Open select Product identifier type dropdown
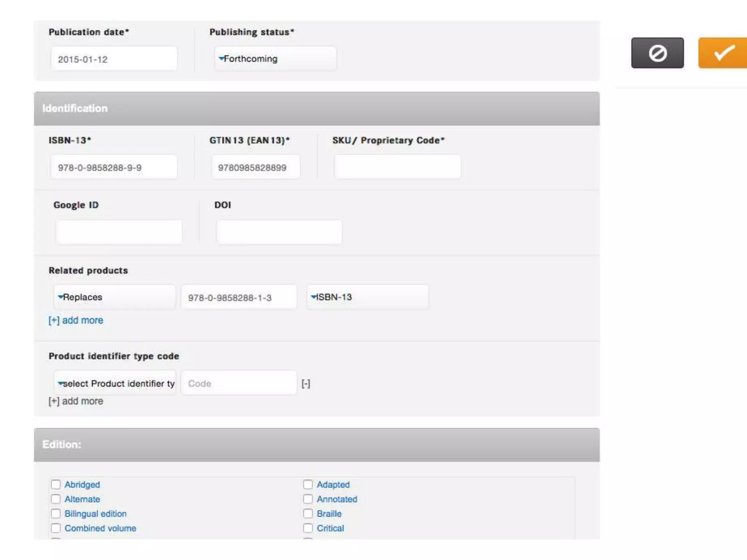 pos(115,384)
